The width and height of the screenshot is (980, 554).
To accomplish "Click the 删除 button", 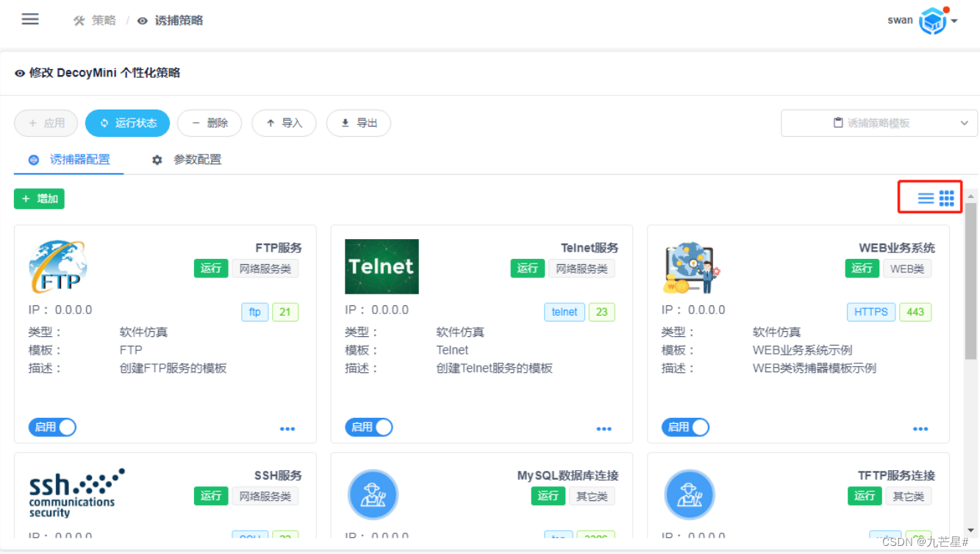I will pyautogui.click(x=210, y=123).
